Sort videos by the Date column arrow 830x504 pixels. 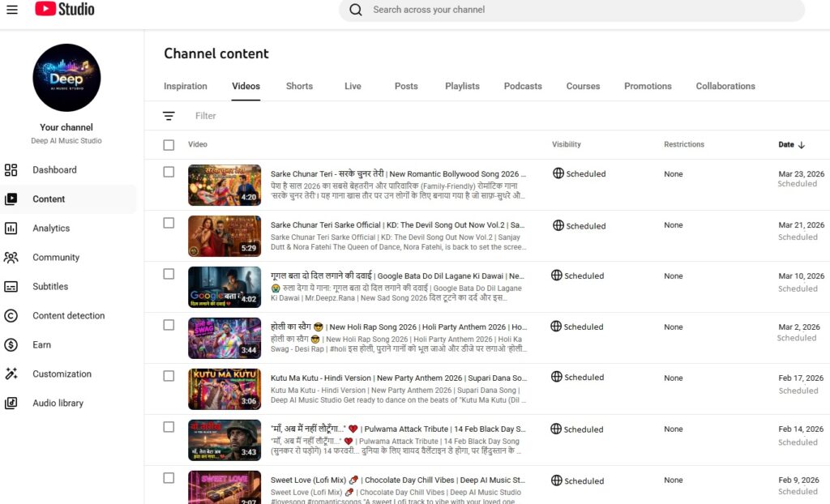(801, 145)
